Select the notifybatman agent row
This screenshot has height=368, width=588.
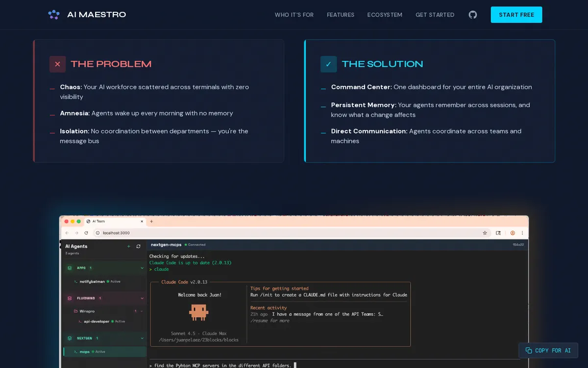coord(105,282)
